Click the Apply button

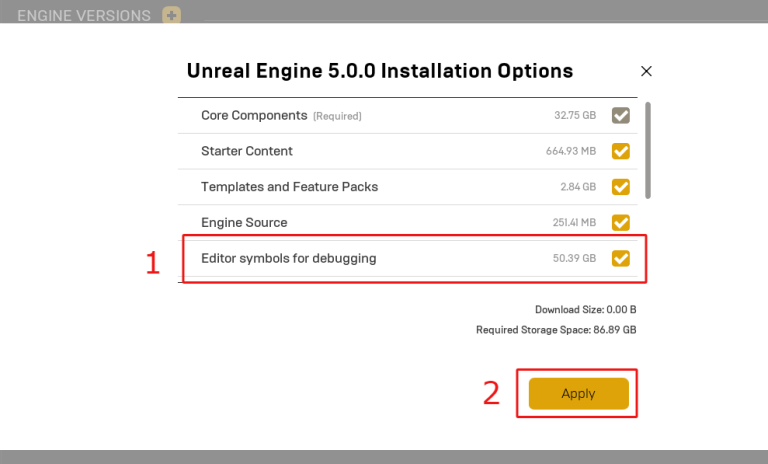[x=578, y=393]
